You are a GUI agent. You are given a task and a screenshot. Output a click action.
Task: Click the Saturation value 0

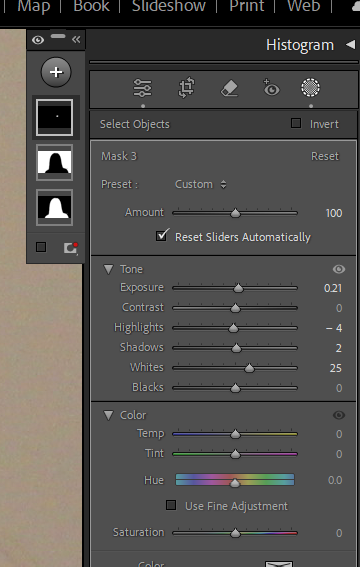pyautogui.click(x=339, y=533)
